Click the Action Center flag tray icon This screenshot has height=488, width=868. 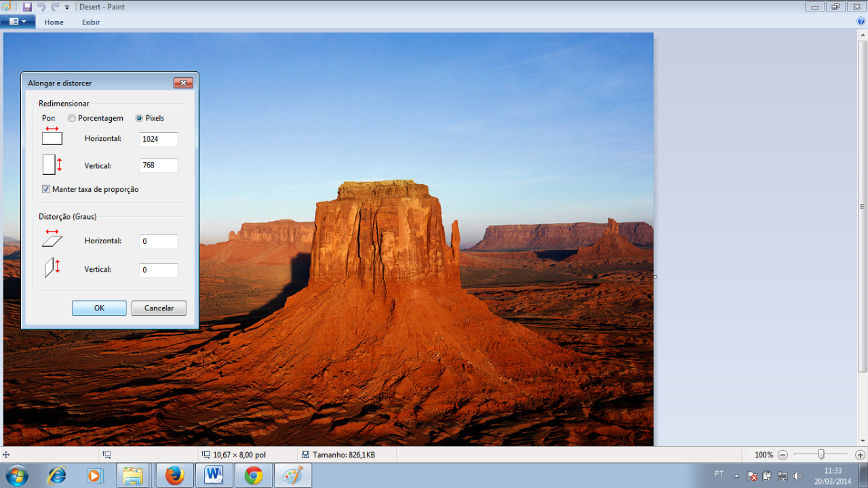coord(752,476)
